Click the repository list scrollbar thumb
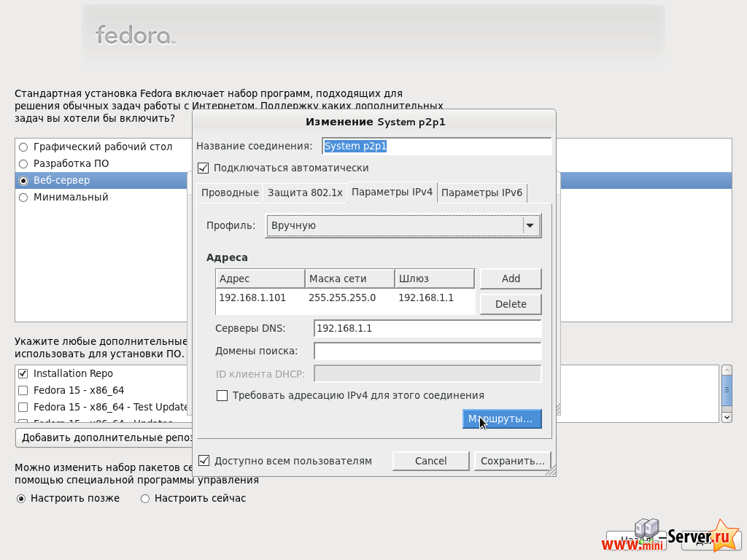The image size is (747, 560). click(727, 391)
